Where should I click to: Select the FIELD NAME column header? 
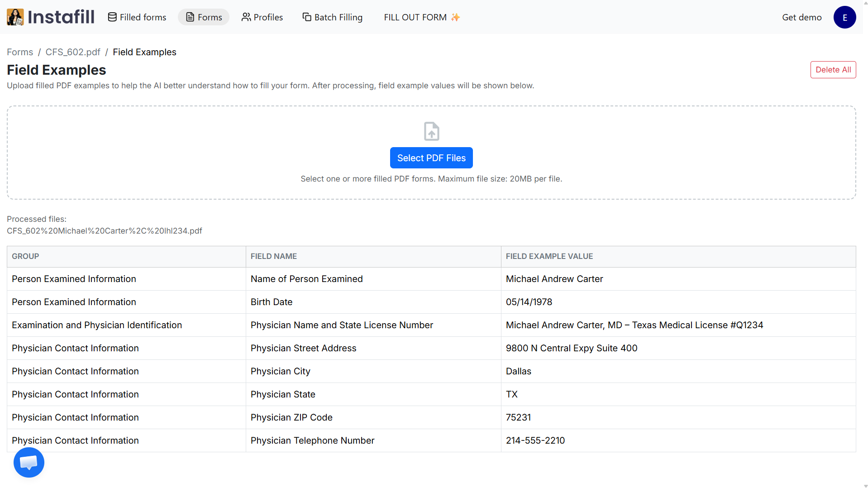[274, 256]
